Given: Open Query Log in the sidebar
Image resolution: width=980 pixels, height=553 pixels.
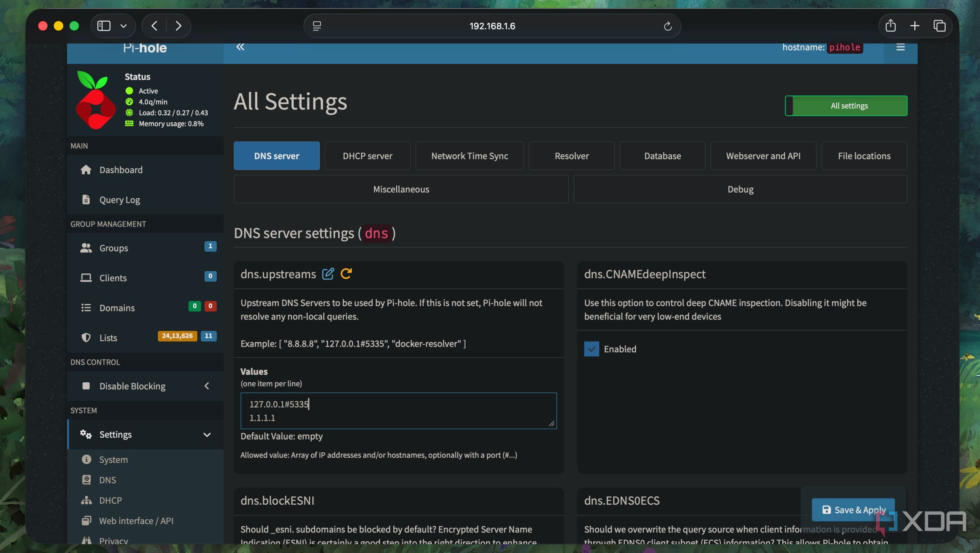Looking at the screenshot, I should [x=145, y=200].
